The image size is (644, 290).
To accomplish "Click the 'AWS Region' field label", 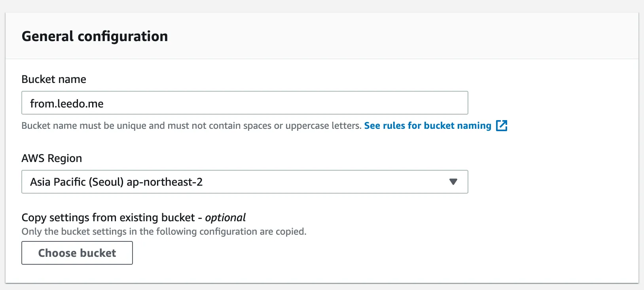I will 52,158.
